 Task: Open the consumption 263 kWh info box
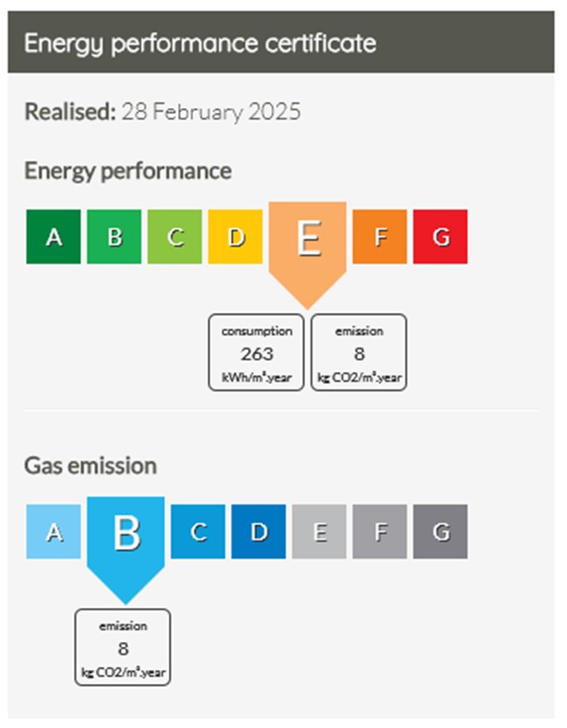256,352
